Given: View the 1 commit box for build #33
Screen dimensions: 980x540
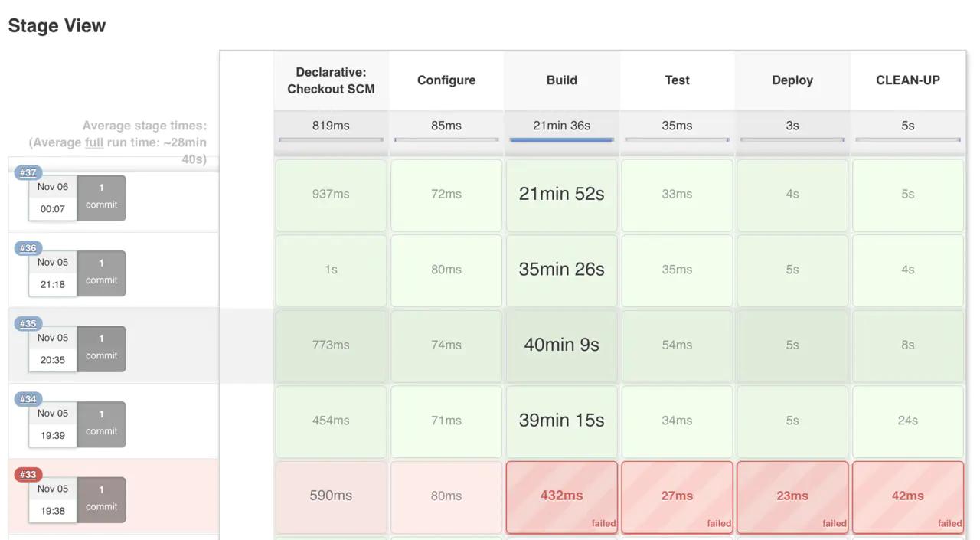Looking at the screenshot, I should click(101, 499).
